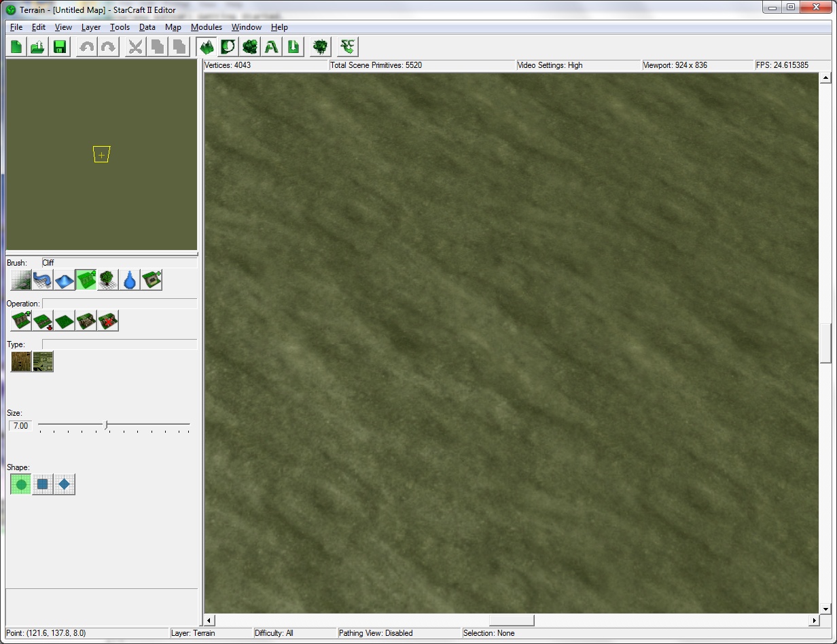
Task: Choose the Lower Cliff operation with red arrow
Action: [x=43, y=321]
